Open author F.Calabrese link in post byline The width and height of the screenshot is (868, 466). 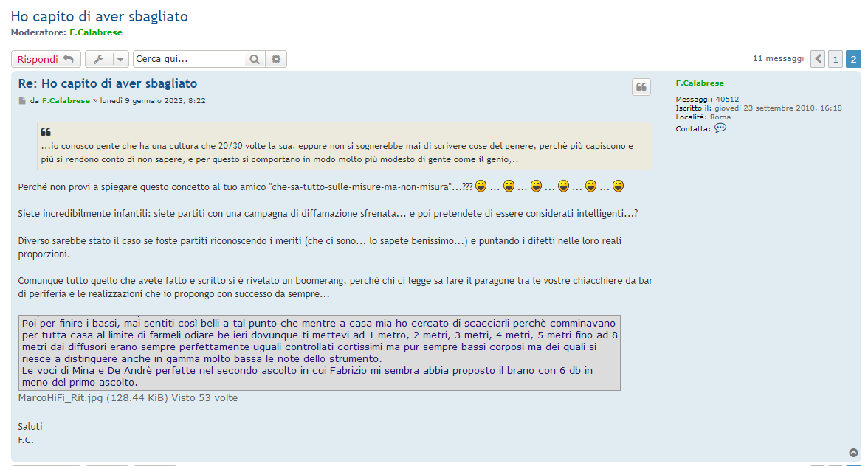click(x=66, y=100)
